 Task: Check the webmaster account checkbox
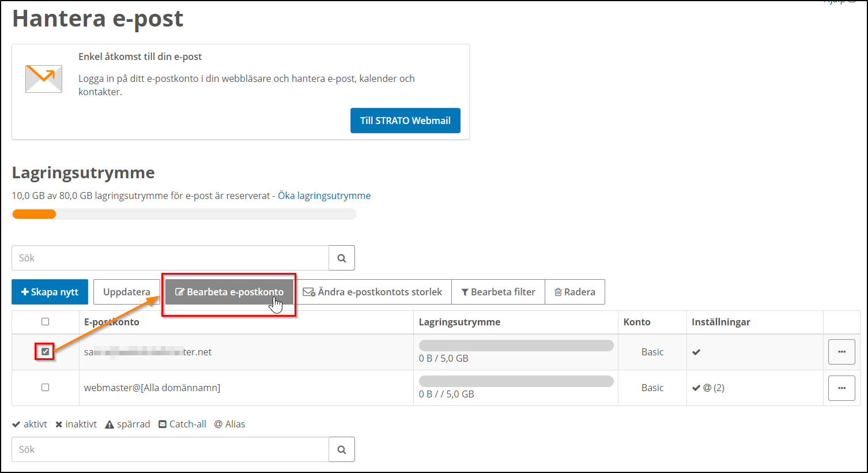(x=46, y=388)
